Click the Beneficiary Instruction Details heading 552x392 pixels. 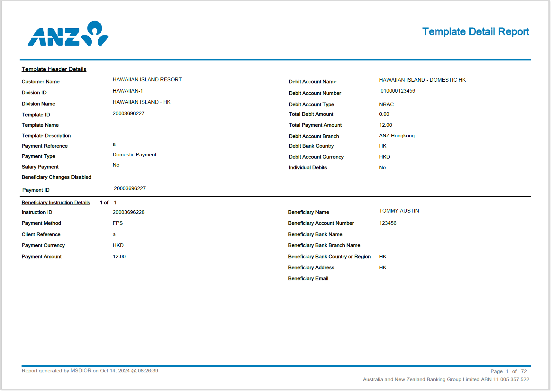(56, 203)
